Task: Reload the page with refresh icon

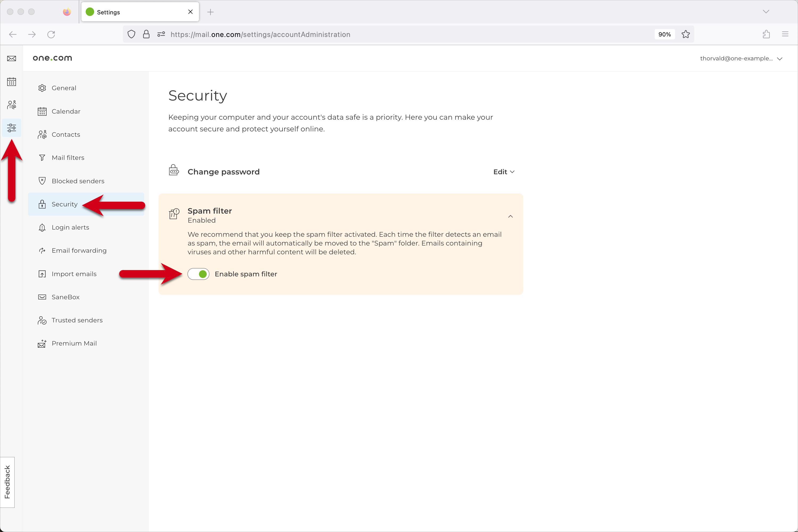Action: (x=51, y=34)
